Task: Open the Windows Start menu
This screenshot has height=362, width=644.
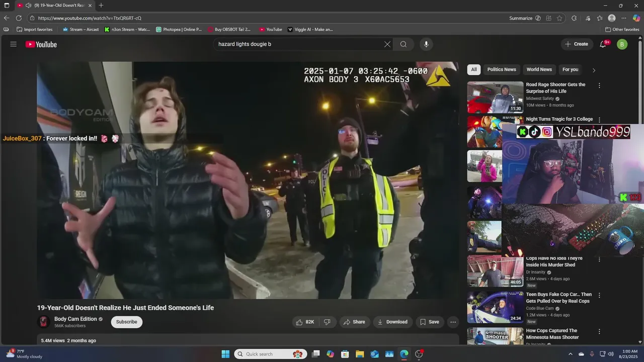Action: [x=225, y=354]
